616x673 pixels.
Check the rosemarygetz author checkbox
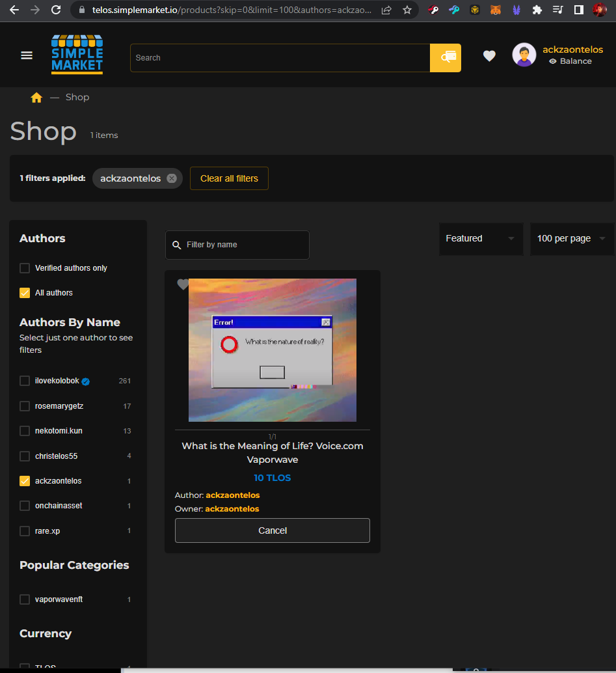point(25,406)
